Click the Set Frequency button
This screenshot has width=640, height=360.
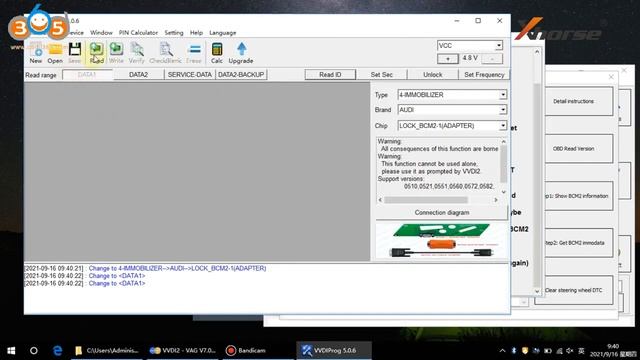(484, 75)
